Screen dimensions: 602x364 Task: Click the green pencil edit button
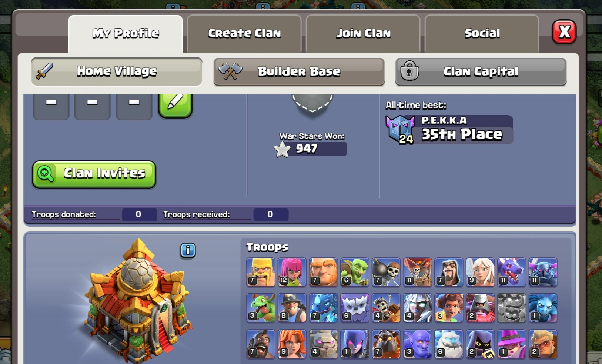coord(175,105)
